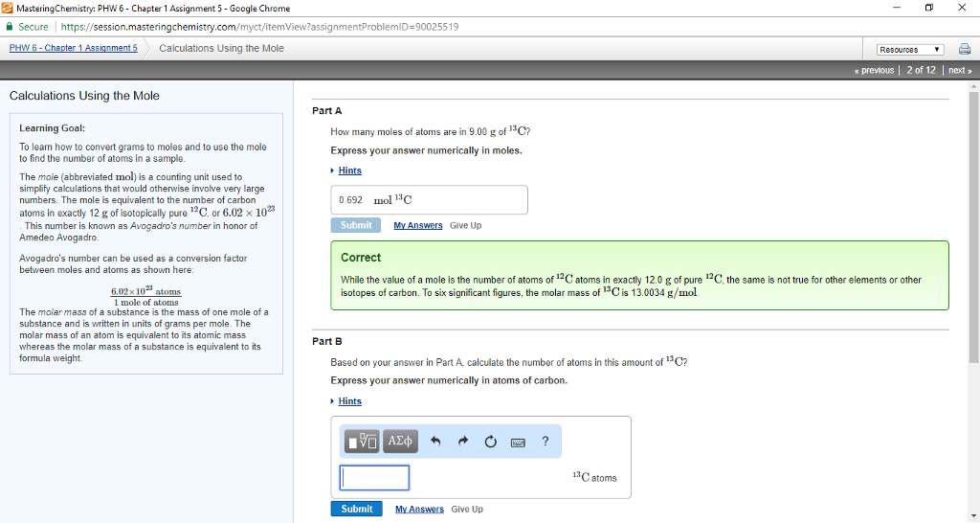Click the MasteringChemistry favicon in title bar
The height and width of the screenshot is (523, 980).
(8, 8)
